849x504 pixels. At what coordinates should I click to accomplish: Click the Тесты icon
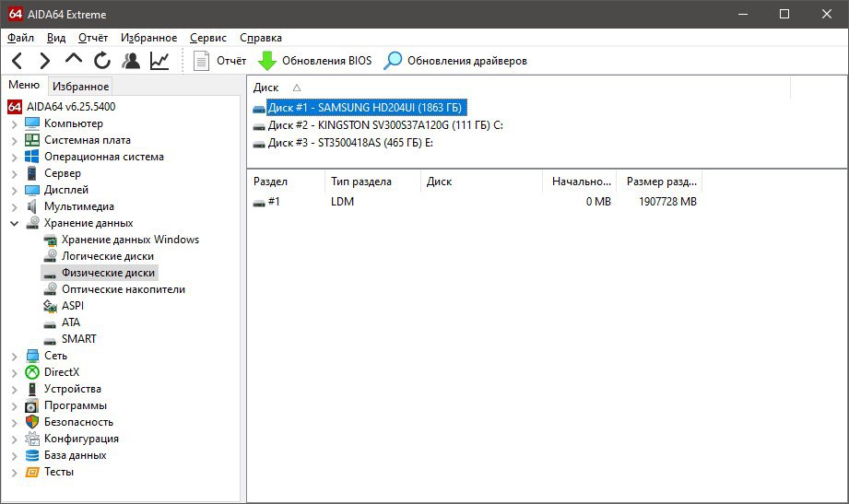pyautogui.click(x=32, y=472)
